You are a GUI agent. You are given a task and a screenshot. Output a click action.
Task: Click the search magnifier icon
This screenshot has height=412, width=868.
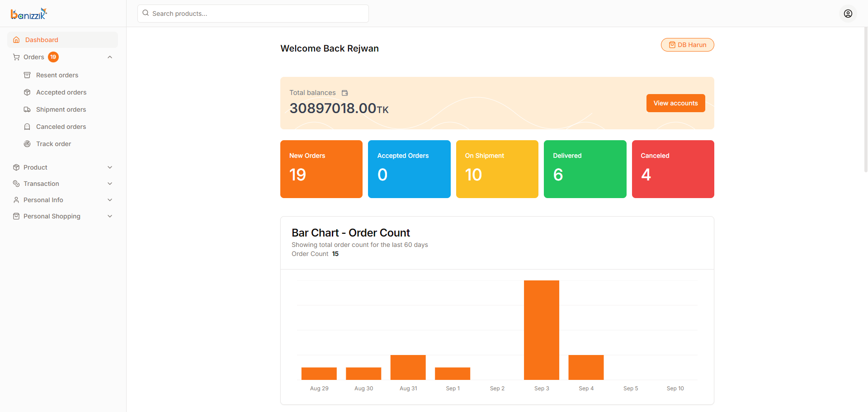pyautogui.click(x=146, y=13)
